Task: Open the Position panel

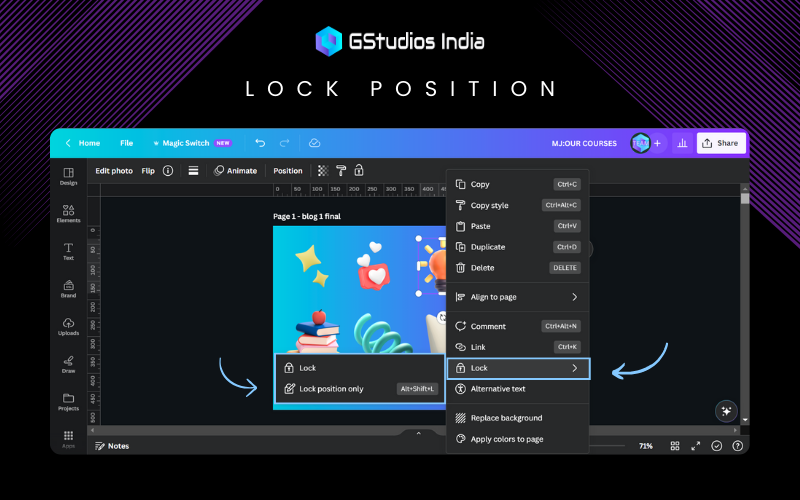Action: click(288, 171)
